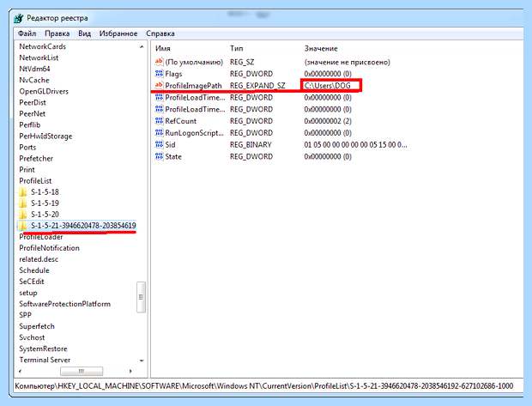
Task: Select the ProfileList key
Action: pyautogui.click(x=35, y=181)
